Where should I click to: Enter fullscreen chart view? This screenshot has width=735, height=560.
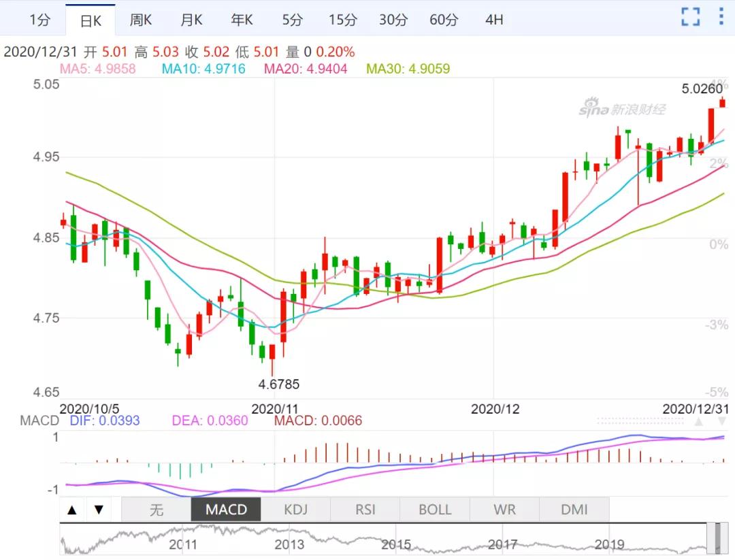[690, 18]
